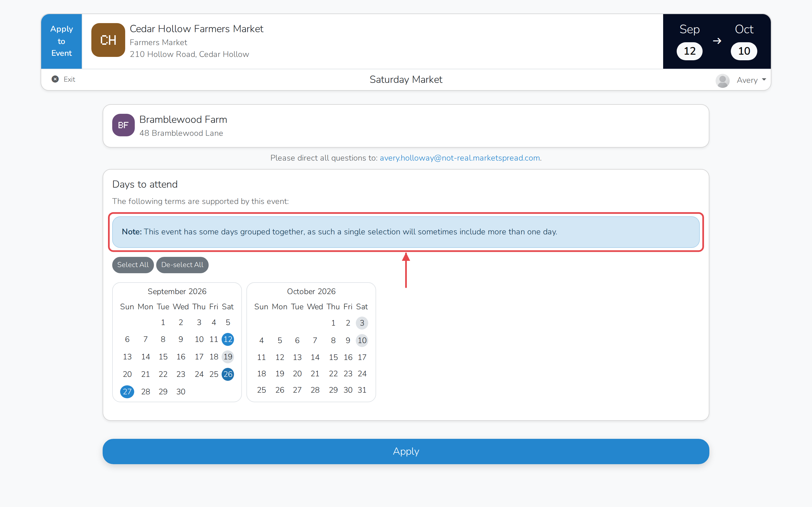
Task: Click Apply to Event header tab
Action: (x=61, y=41)
